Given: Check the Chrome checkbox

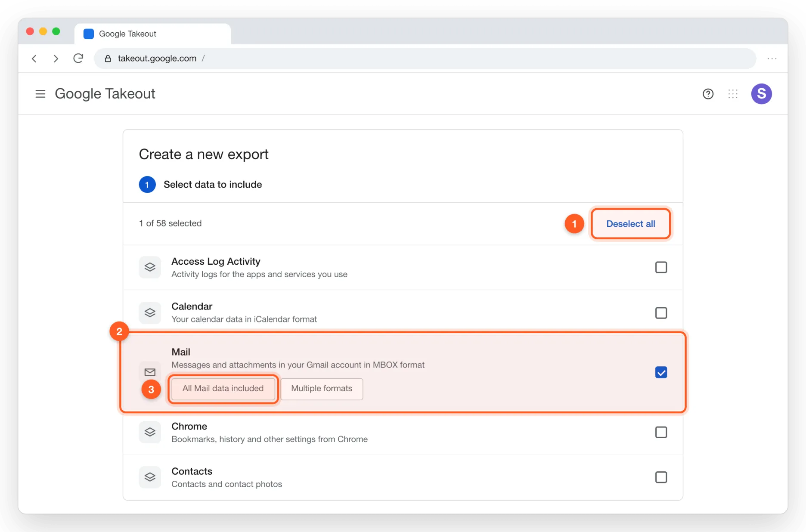Looking at the screenshot, I should [661, 432].
